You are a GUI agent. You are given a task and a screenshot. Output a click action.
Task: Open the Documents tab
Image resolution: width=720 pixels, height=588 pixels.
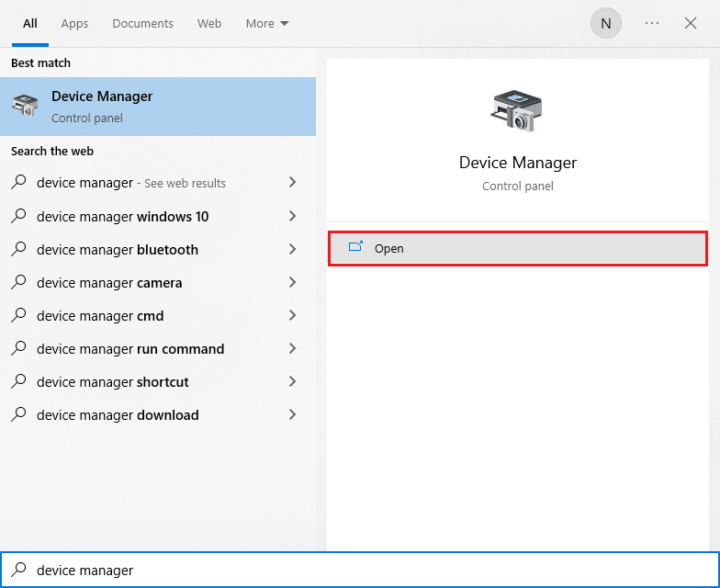pos(143,24)
